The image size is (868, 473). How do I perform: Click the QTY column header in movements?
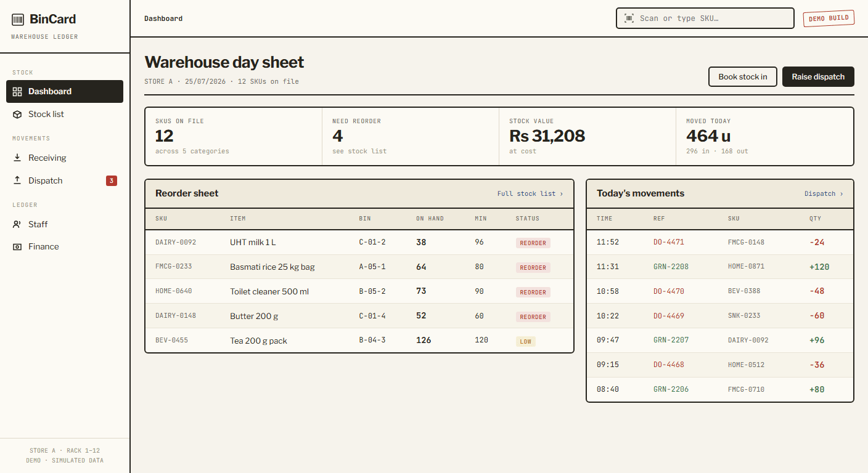tap(815, 219)
